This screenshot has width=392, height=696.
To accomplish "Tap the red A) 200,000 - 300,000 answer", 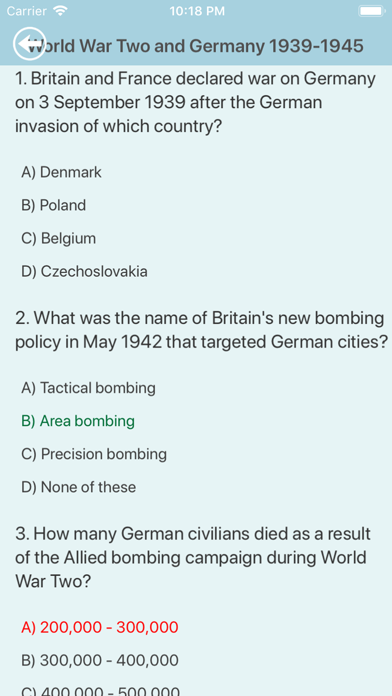I will pos(99,627).
